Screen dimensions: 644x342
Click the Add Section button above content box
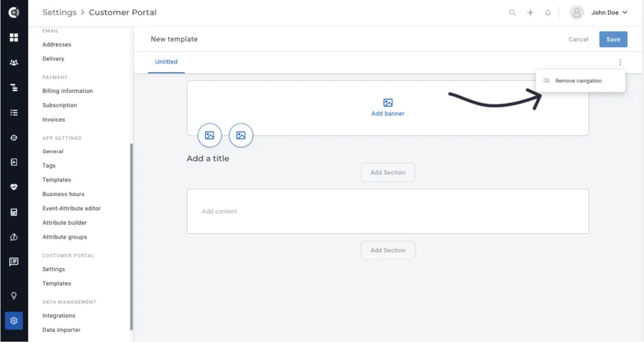[x=387, y=172]
